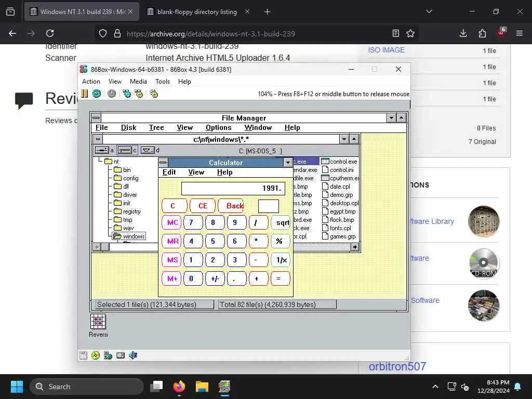Viewport: 532px width, 399px height.
Task: Open ISO IMAGE download link
Action: [x=386, y=50]
